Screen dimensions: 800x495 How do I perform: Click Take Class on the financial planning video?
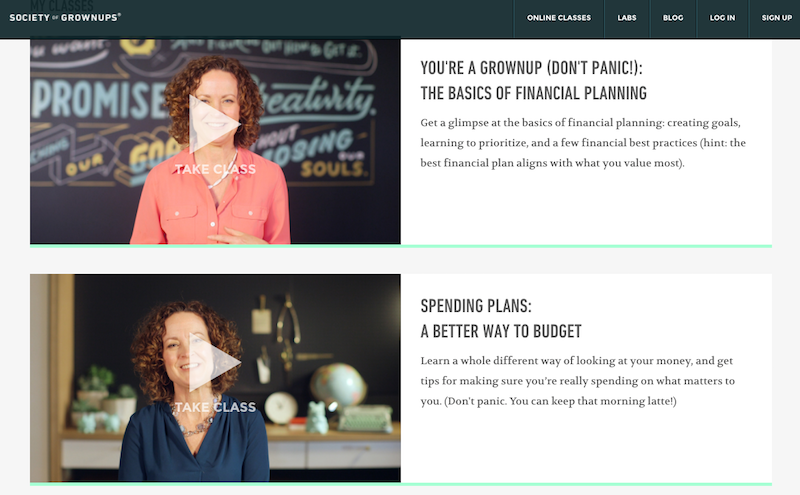(215, 169)
